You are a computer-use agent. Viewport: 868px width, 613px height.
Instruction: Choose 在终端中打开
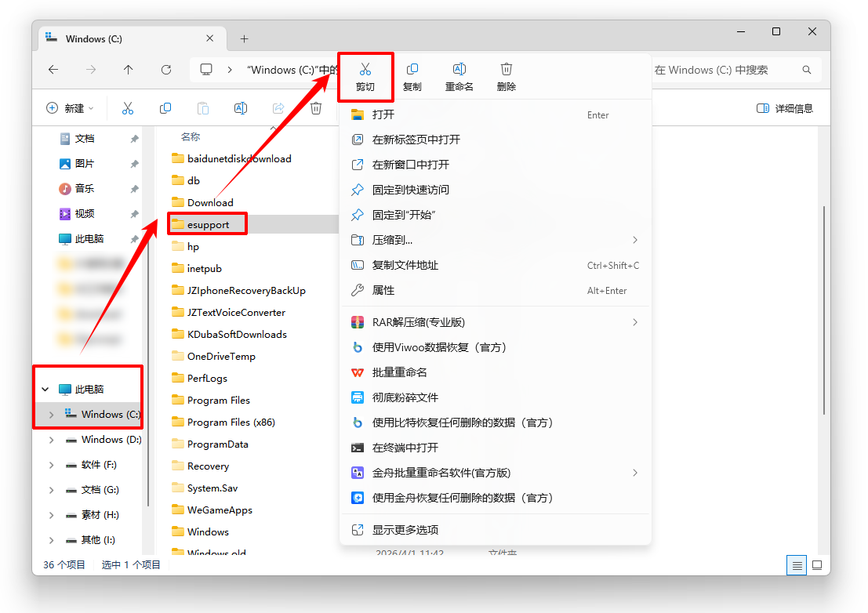click(x=495, y=448)
